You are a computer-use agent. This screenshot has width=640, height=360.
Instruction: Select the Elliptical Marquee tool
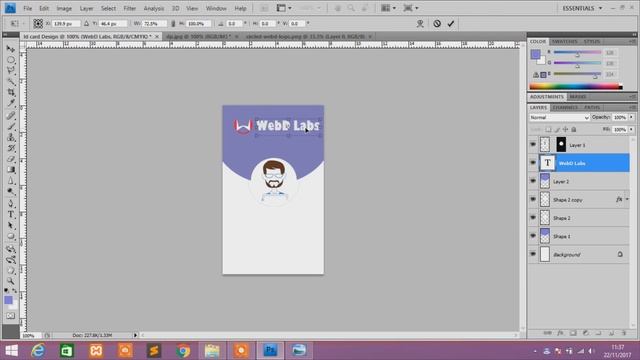coord(11,60)
